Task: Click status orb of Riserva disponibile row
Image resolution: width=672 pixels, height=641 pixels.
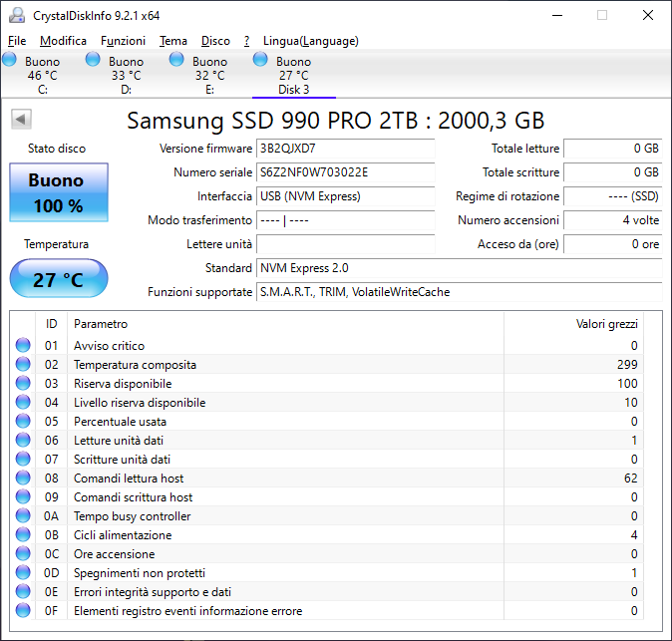Action: tap(23, 383)
